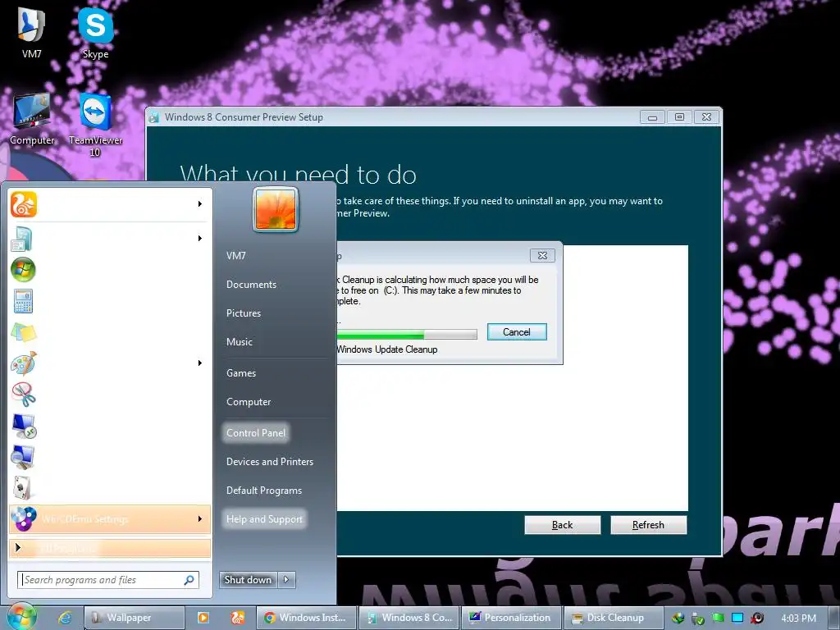The height and width of the screenshot is (630, 840).
Task: Click the Disk Cleanup progress bar
Action: point(407,335)
